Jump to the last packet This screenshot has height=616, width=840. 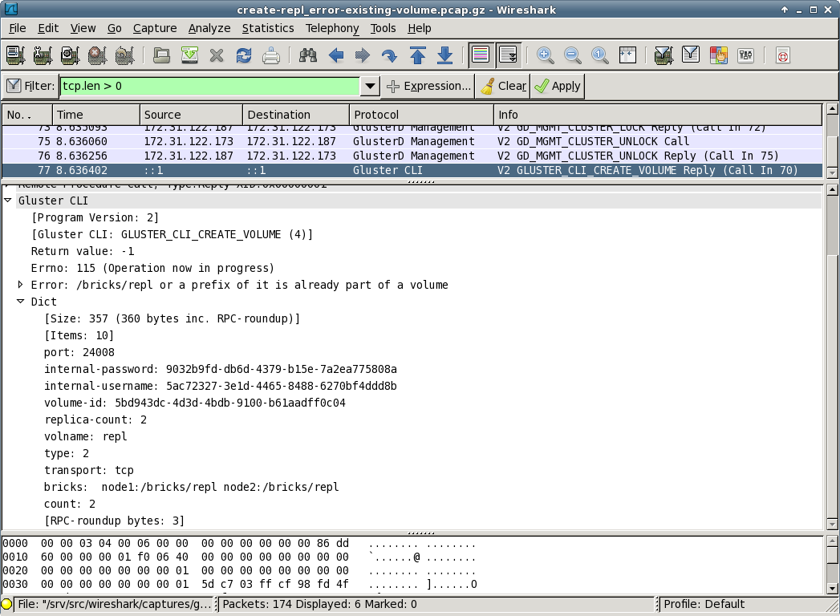444,55
